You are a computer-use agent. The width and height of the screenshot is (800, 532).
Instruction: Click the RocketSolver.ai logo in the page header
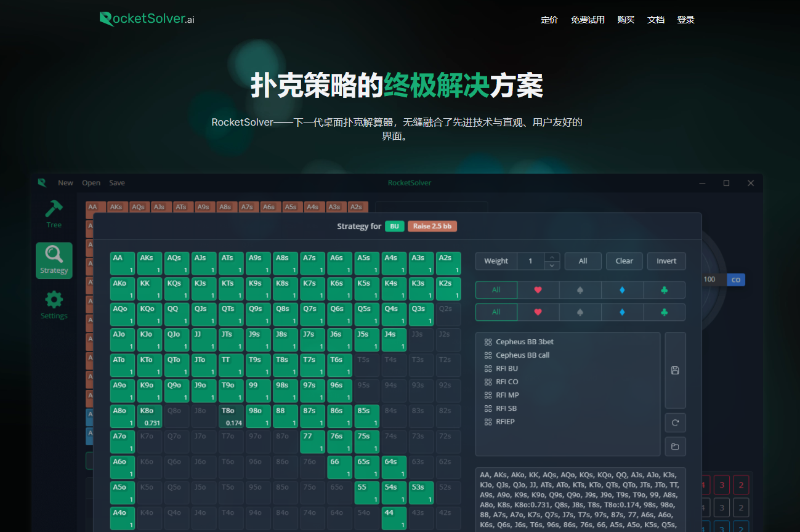[147, 18]
